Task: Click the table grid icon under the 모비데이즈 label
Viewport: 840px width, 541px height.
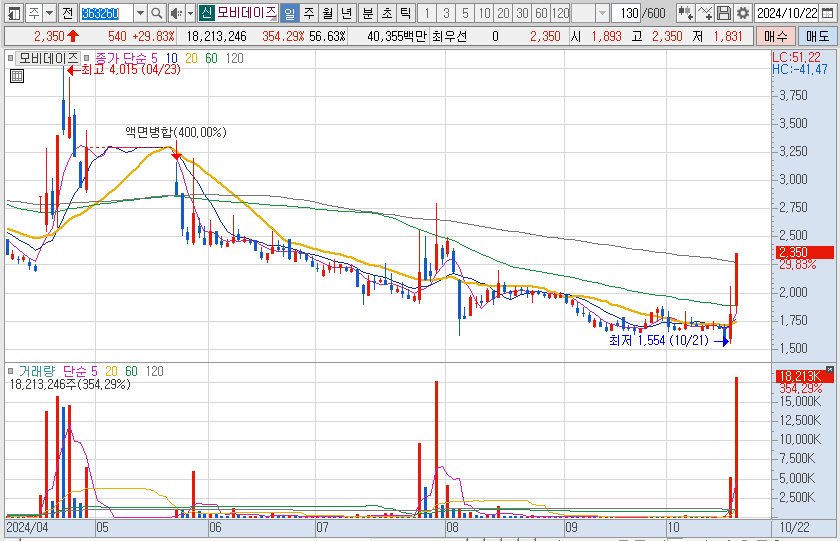Action: pos(17,76)
